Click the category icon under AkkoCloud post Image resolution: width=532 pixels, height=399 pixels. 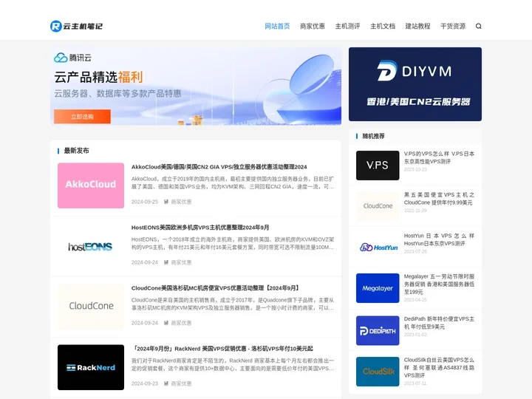[x=166, y=202]
